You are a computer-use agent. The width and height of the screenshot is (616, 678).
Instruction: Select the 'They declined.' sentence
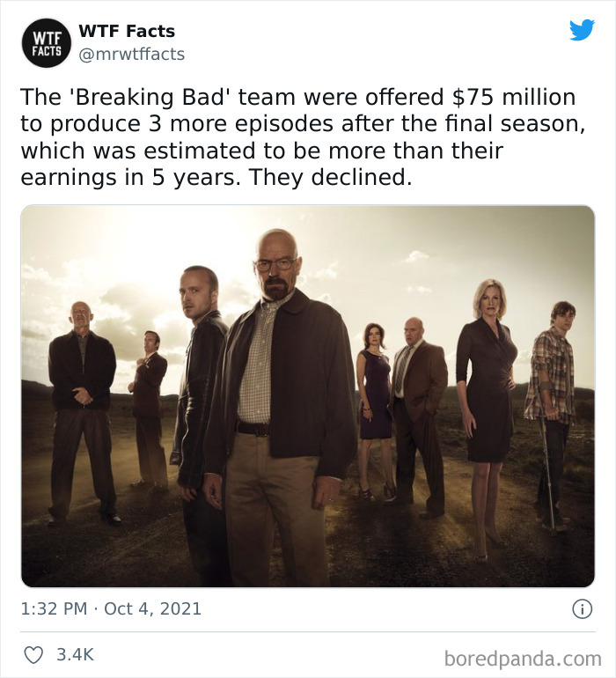[330, 177]
